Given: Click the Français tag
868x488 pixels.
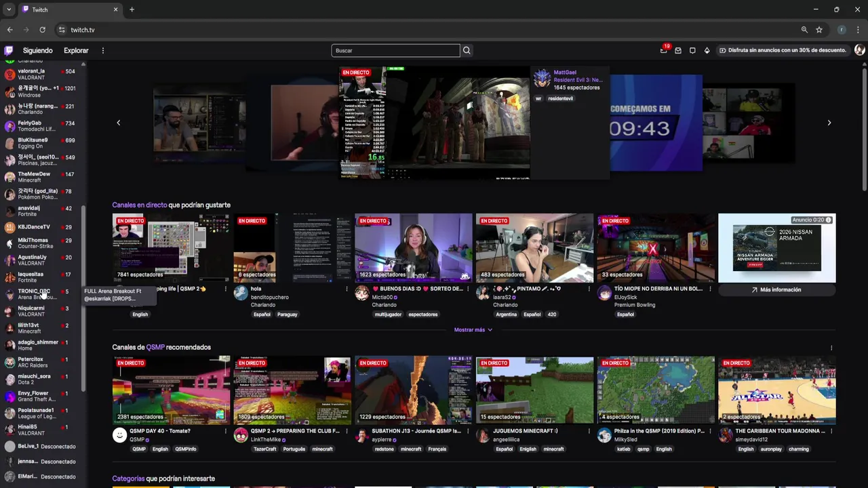Looking at the screenshot, I should (x=437, y=449).
